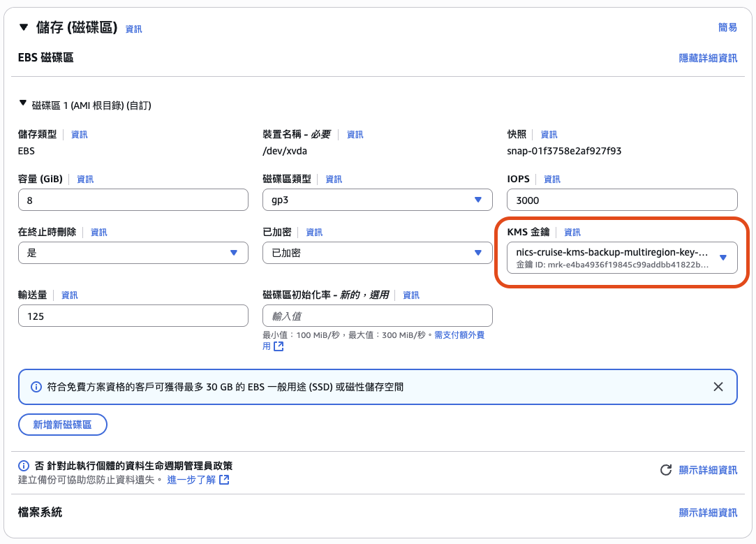Open the 進一步了解 external link icon
Image resolution: width=756 pixels, height=544 pixels.
click(223, 480)
